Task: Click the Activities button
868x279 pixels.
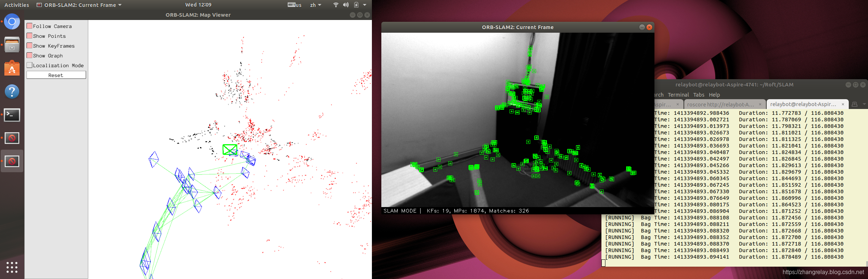Action: [17, 5]
